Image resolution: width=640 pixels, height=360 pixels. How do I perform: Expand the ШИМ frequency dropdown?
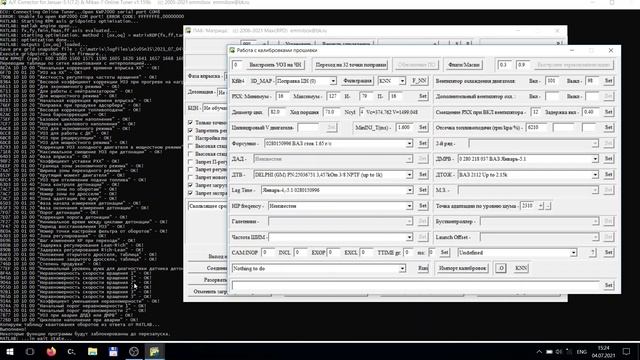(x=409, y=237)
